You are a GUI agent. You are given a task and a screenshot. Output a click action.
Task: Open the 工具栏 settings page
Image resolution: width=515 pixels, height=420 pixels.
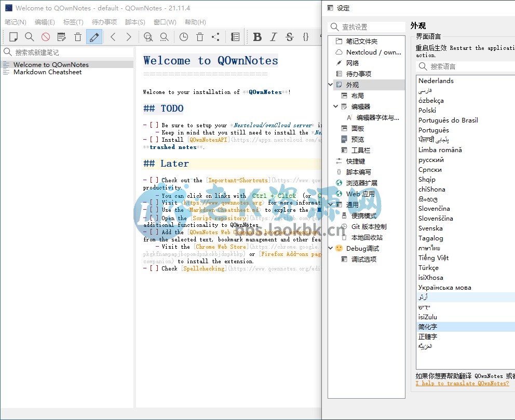pos(361,150)
